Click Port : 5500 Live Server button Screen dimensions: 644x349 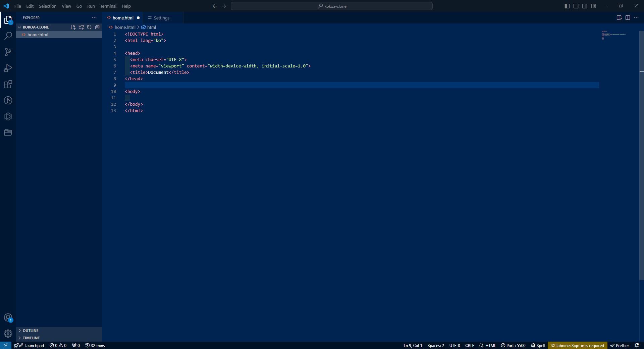tap(513, 345)
